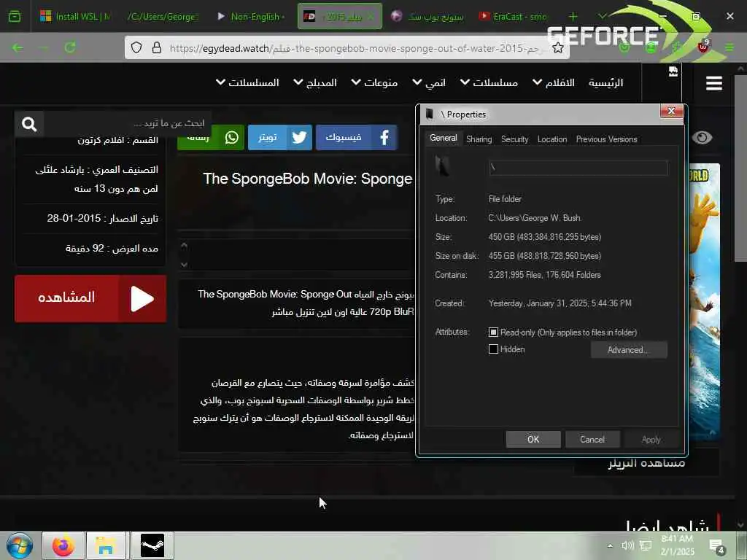Share on Twitter button
This screenshot has height=560, width=747.
point(280,138)
